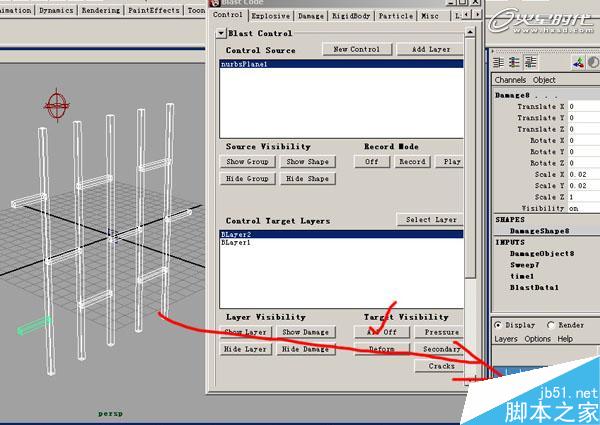Click the Pressure button
This screenshot has height=425, width=600.
pos(440,332)
